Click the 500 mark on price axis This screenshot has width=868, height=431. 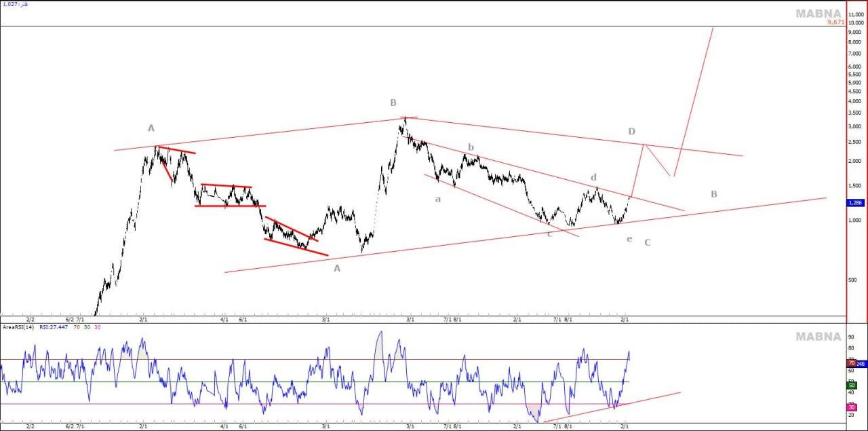pos(854,280)
